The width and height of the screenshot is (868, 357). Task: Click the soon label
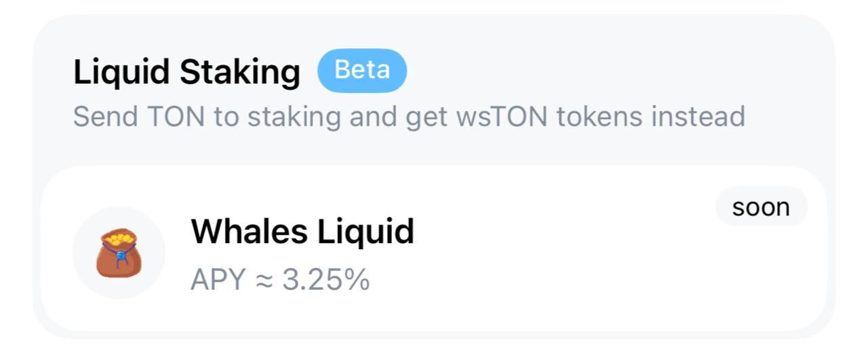click(x=761, y=206)
